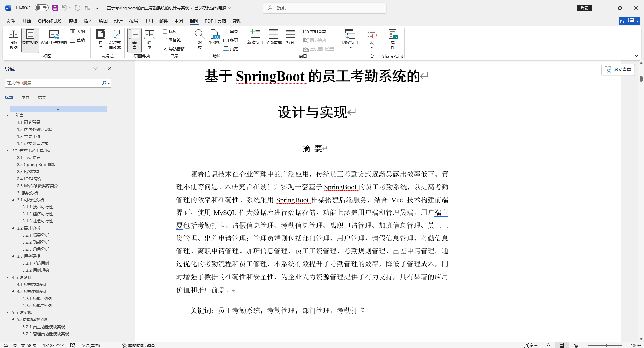
Task: Open Draft view (草稿)
Action: [x=77, y=40]
